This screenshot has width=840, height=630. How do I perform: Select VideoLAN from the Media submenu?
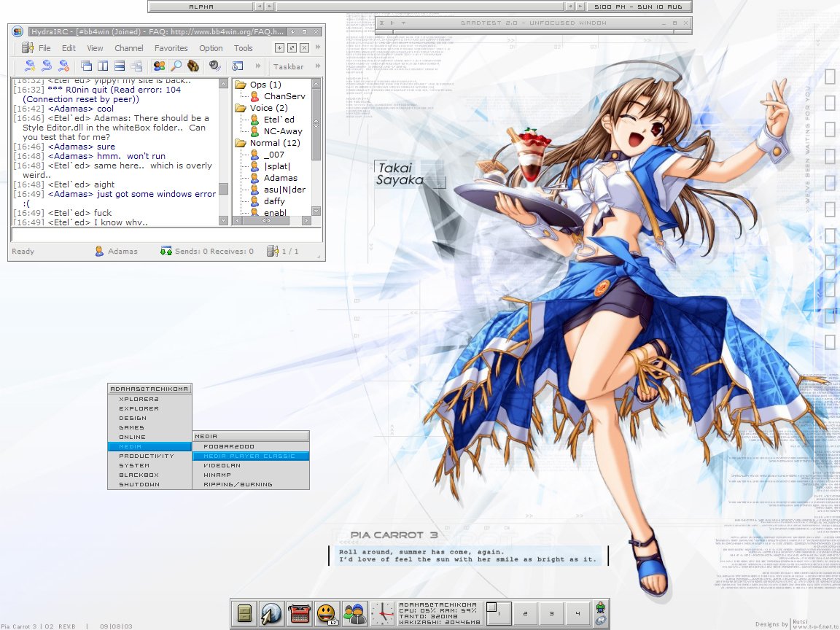tap(251, 465)
